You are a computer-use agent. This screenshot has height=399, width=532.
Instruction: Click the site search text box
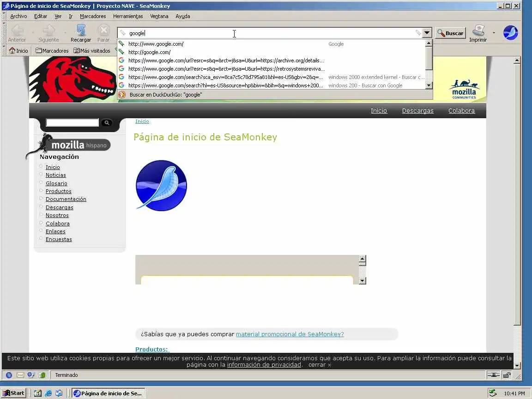tap(72, 122)
